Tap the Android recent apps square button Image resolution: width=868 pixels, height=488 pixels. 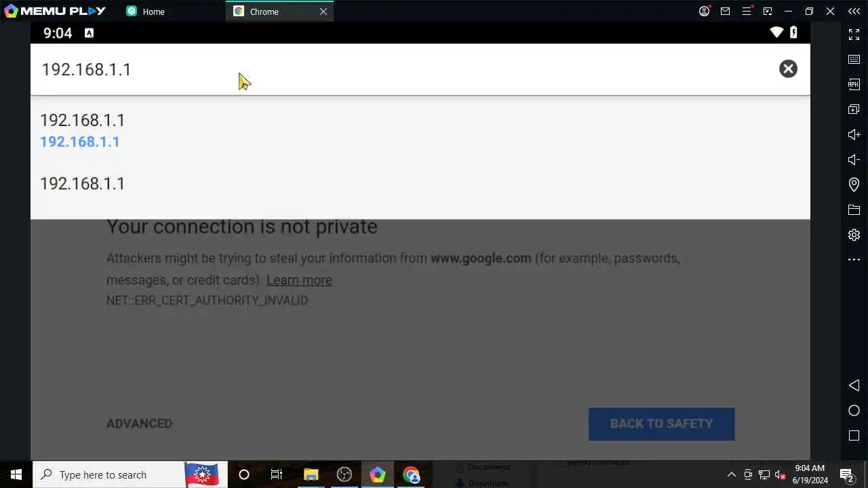coord(854,435)
